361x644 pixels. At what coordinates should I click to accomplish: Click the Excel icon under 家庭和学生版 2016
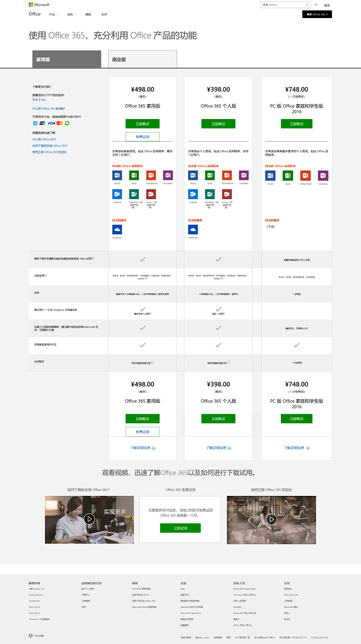tap(287, 176)
